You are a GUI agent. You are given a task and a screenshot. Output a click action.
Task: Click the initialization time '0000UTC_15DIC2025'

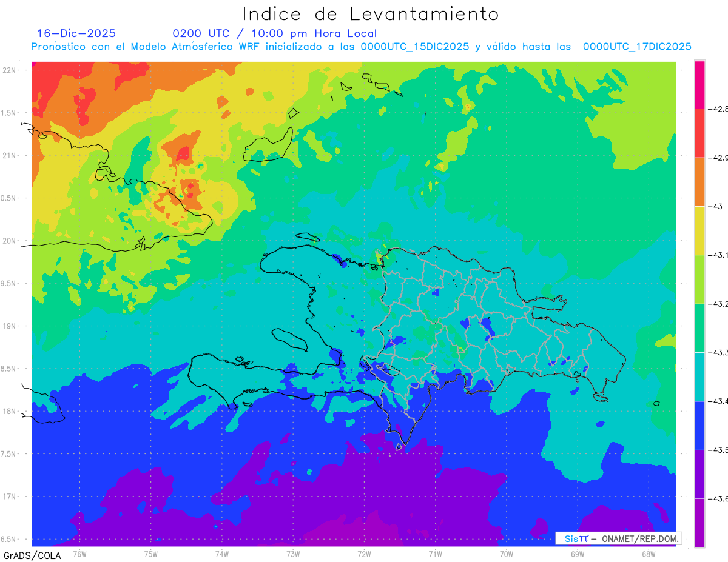coord(415,47)
